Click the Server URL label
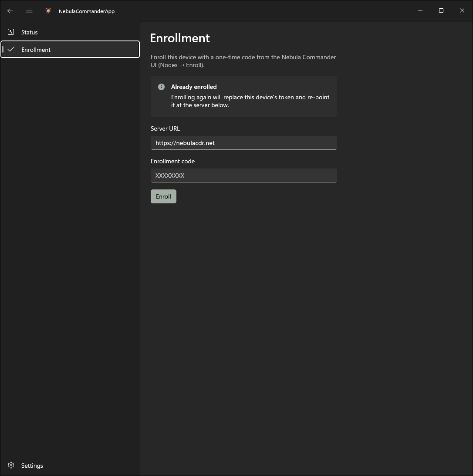Viewport: 473px width, 476px height. [x=165, y=128]
